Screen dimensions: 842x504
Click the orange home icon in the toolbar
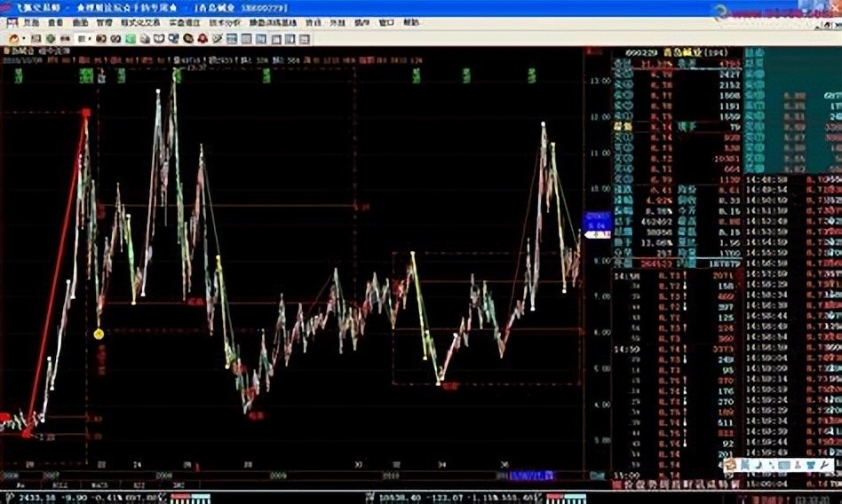[13, 39]
